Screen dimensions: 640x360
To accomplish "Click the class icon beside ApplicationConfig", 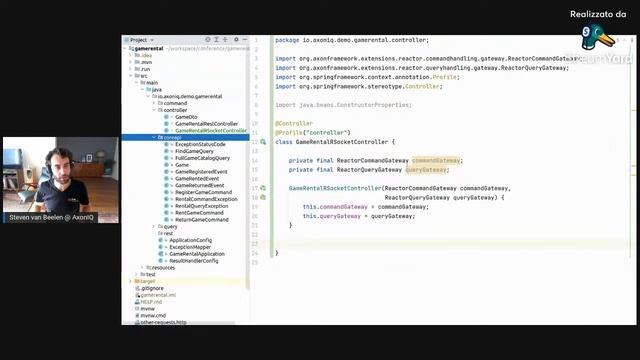I will click(161, 240).
